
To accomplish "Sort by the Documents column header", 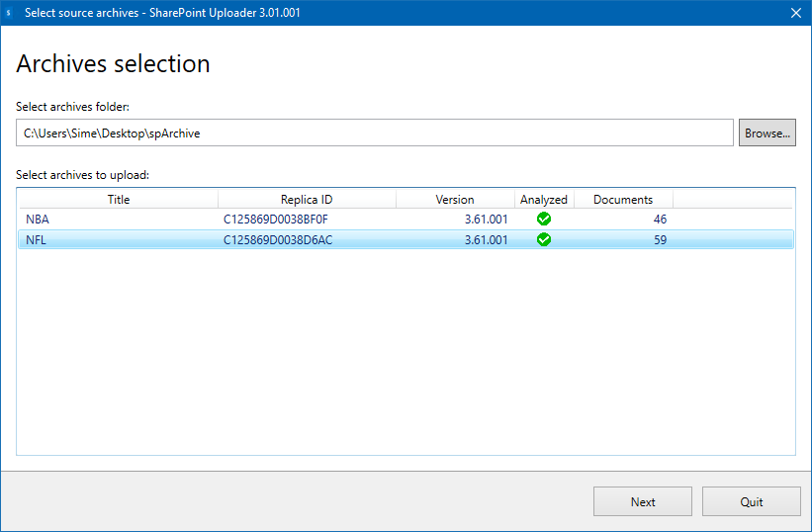I will click(x=623, y=199).
